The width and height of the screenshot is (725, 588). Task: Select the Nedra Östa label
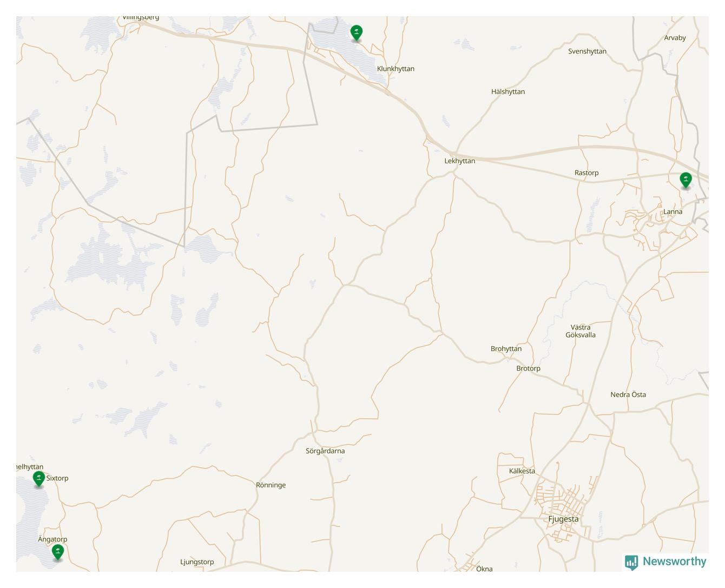(x=628, y=394)
